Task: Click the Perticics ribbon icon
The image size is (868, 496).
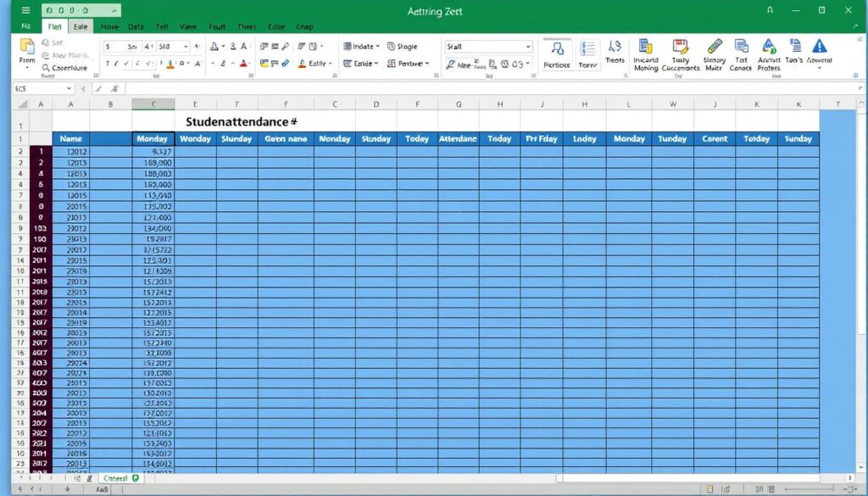Action: [557, 55]
